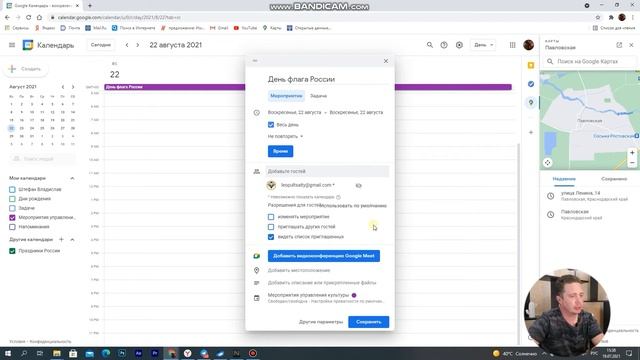640x360 pixels.
Task: Zoom out on the map
Action: (632, 162)
